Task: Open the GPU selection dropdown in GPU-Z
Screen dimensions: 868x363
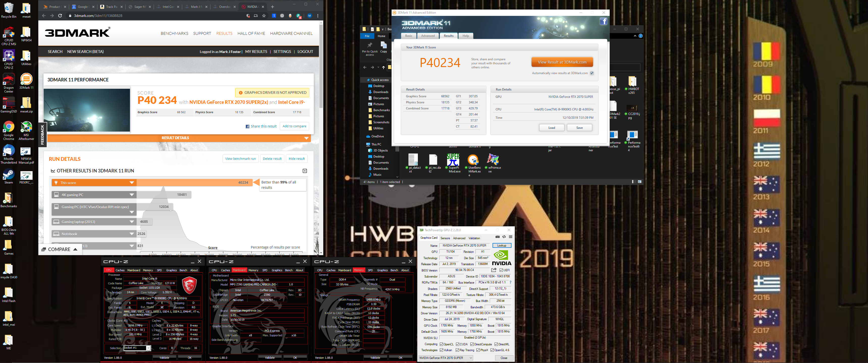Action: coord(446,358)
